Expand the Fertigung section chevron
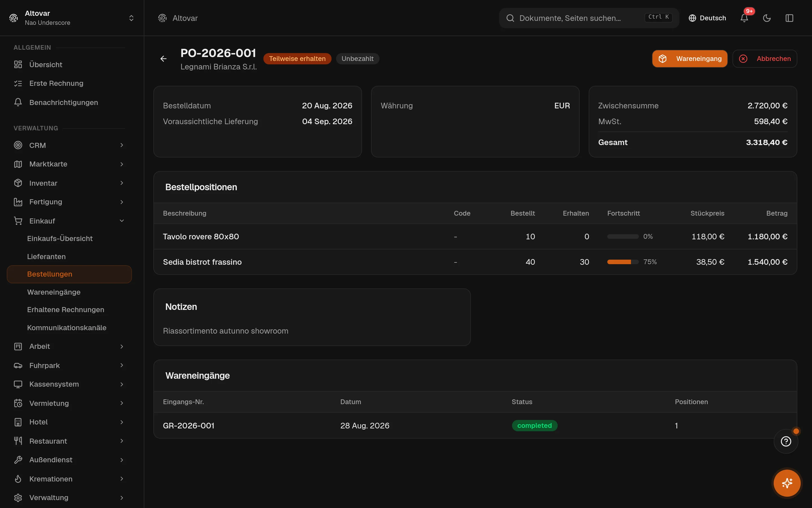The height and width of the screenshot is (508, 812). 122,202
